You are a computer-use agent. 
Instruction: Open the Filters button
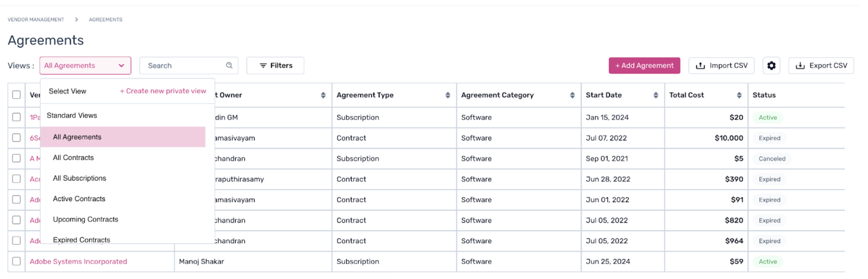point(275,65)
